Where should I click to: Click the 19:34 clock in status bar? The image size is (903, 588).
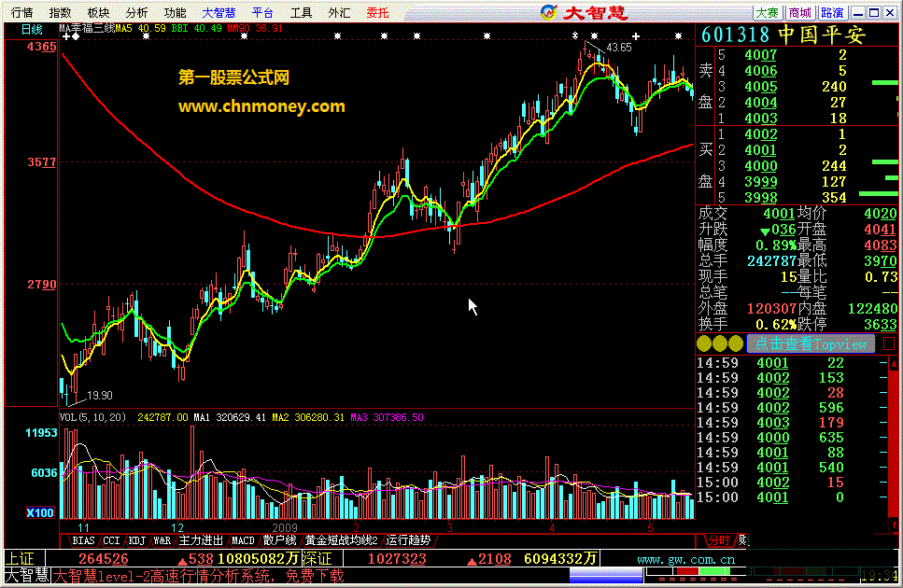[880, 575]
